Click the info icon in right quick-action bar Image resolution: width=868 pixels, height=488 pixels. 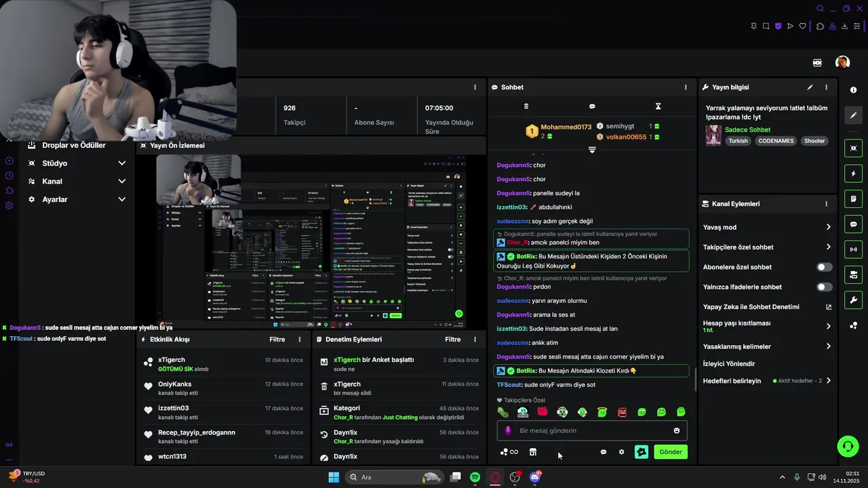coord(853,90)
